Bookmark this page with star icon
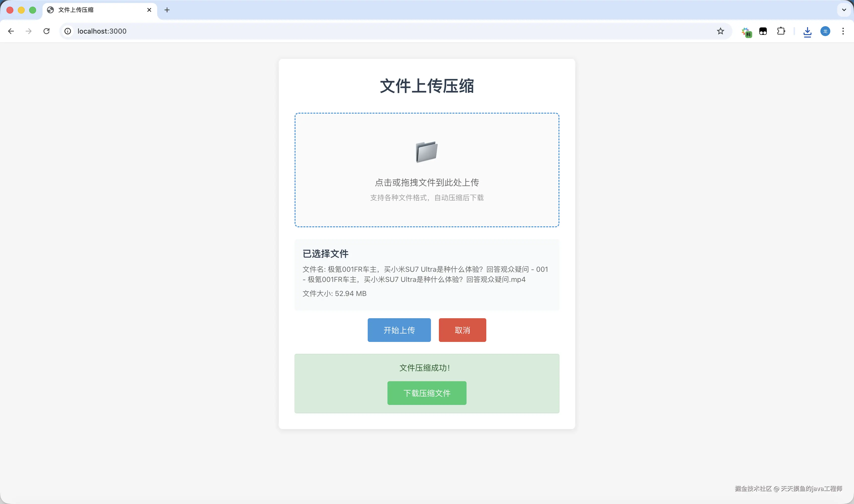The height and width of the screenshot is (504, 854). click(721, 31)
